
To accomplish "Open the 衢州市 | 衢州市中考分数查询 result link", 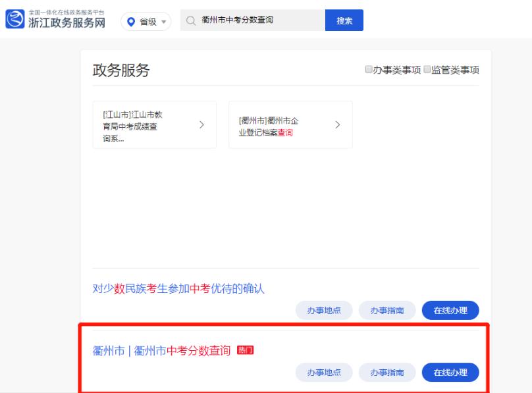I will [x=161, y=350].
